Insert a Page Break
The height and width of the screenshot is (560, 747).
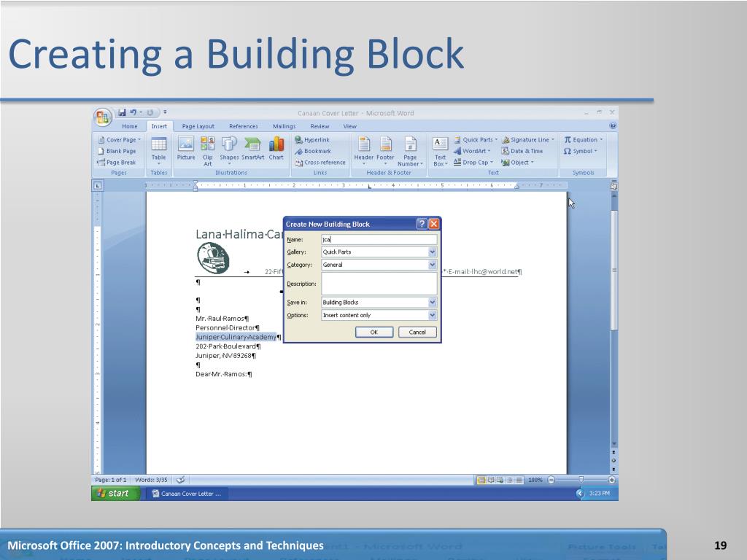[117, 163]
